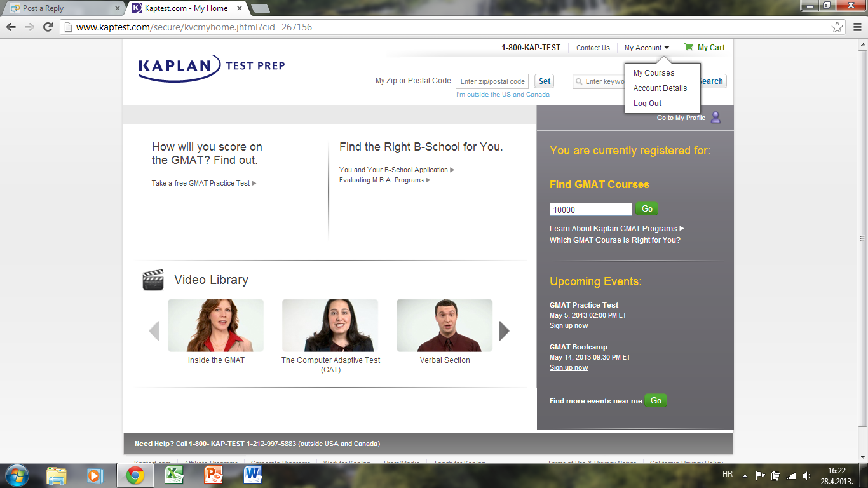Play Computer Adaptive Test video thumbnail
This screenshot has height=488, width=868.
coord(330,325)
